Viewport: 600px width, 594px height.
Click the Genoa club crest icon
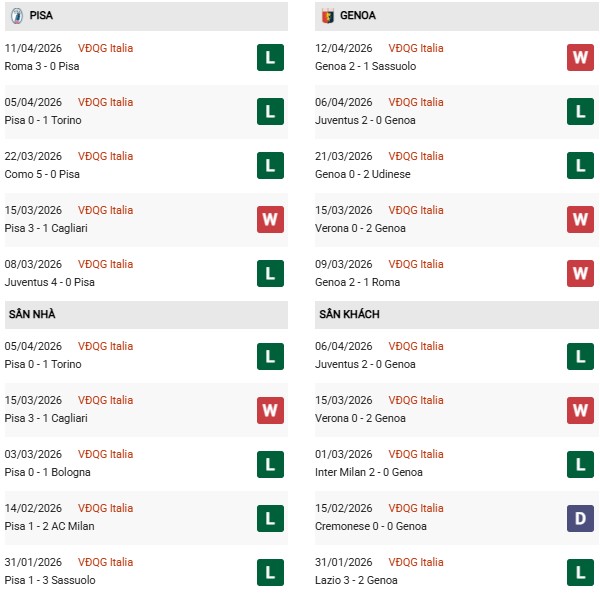click(327, 16)
